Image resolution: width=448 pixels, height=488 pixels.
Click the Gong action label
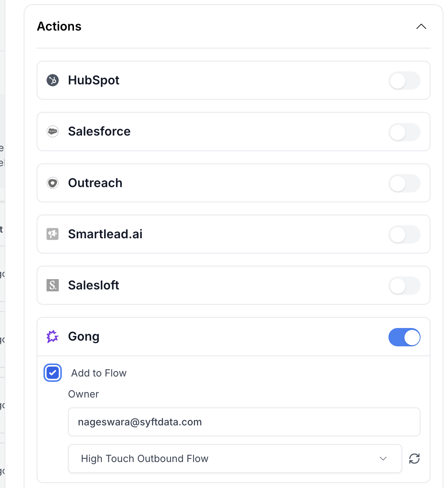tap(84, 336)
